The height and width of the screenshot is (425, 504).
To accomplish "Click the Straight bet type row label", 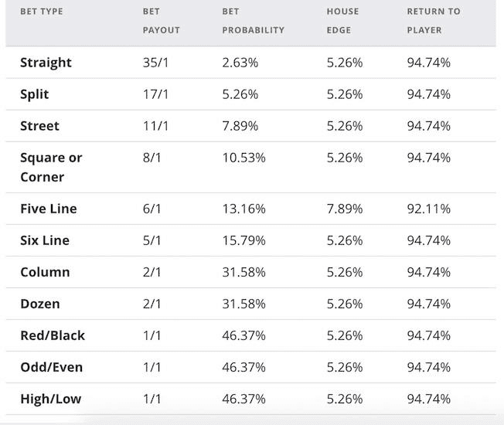I will [x=46, y=63].
